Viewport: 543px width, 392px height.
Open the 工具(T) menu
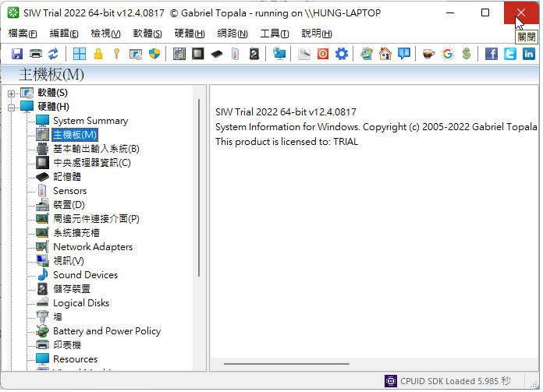click(275, 34)
